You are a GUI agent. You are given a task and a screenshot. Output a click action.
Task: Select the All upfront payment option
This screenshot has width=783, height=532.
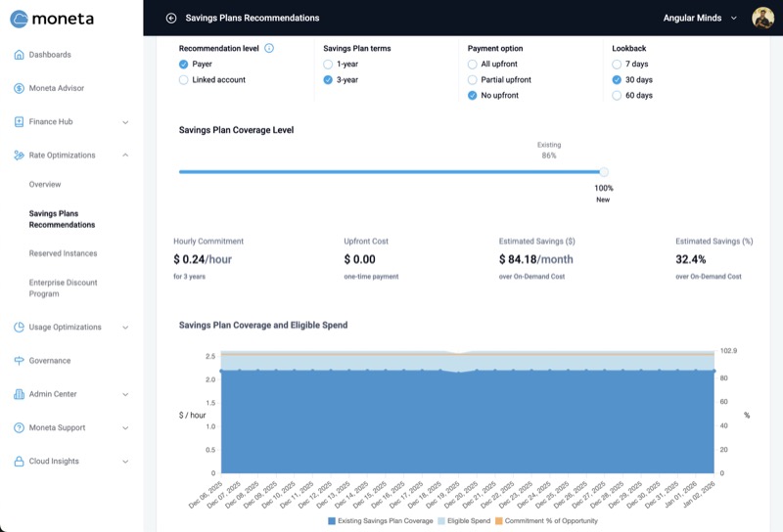[x=473, y=65]
